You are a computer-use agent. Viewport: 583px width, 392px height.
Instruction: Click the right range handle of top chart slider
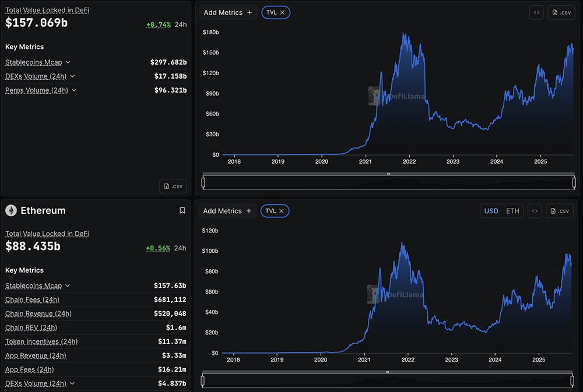click(574, 182)
